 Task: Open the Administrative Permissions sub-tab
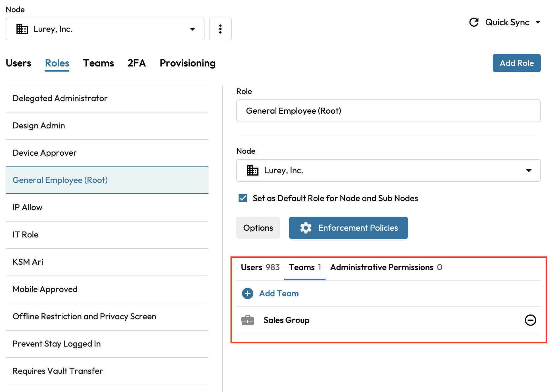386,267
